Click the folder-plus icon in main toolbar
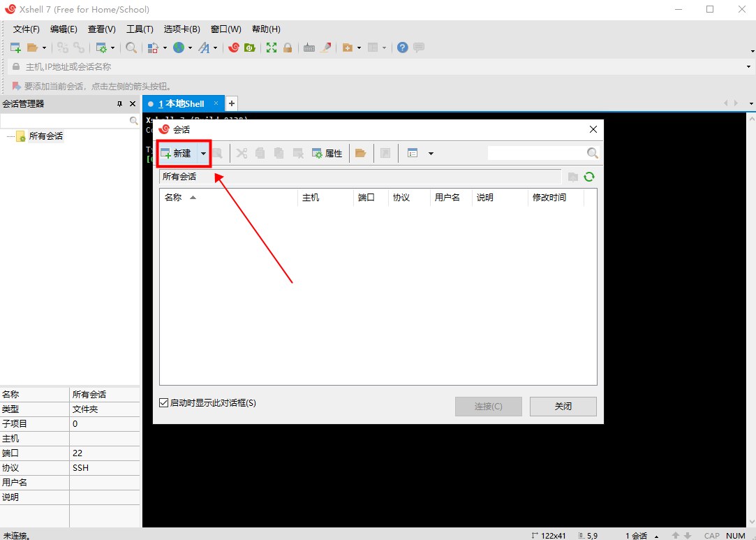 (347, 48)
